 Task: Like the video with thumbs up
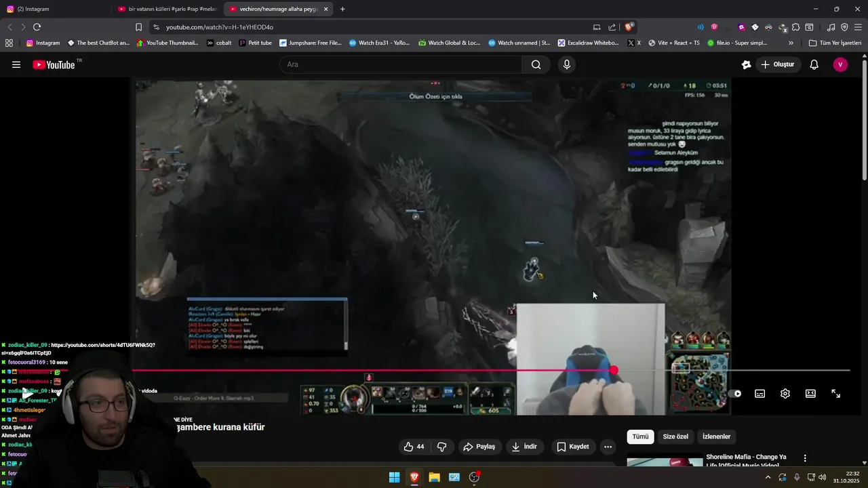pyautogui.click(x=414, y=447)
